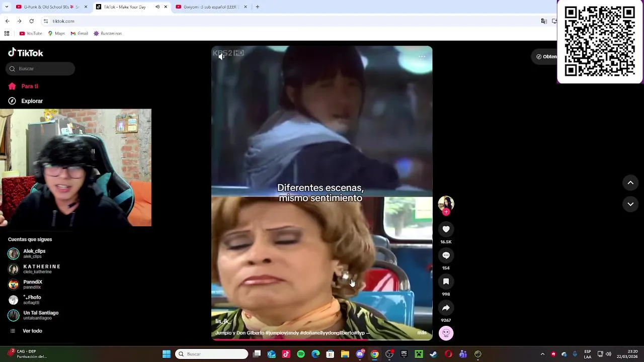This screenshot has width=644, height=362.
Task: Open the Maps bookmark
Action: coord(56,34)
